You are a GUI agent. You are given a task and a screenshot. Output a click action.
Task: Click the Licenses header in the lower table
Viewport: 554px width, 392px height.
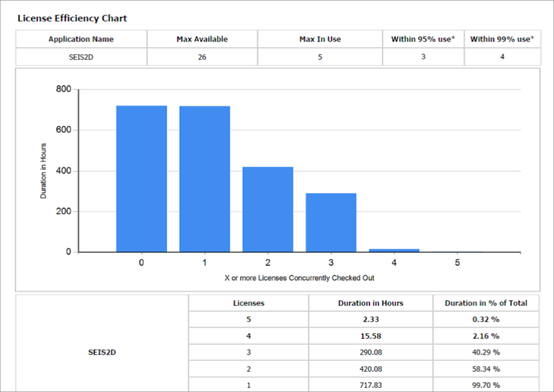(248, 303)
